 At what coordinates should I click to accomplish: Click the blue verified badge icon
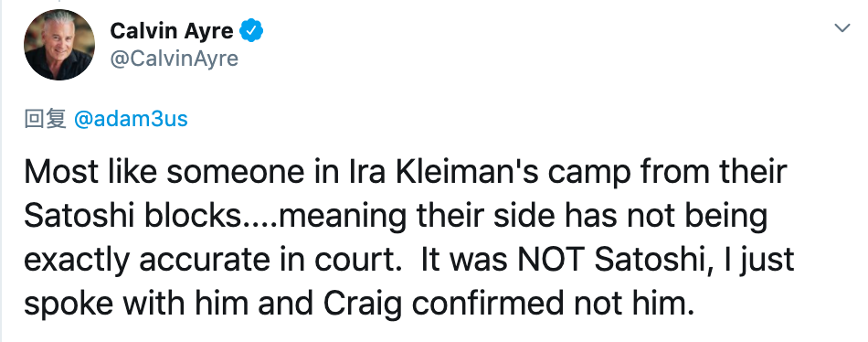pos(250,30)
